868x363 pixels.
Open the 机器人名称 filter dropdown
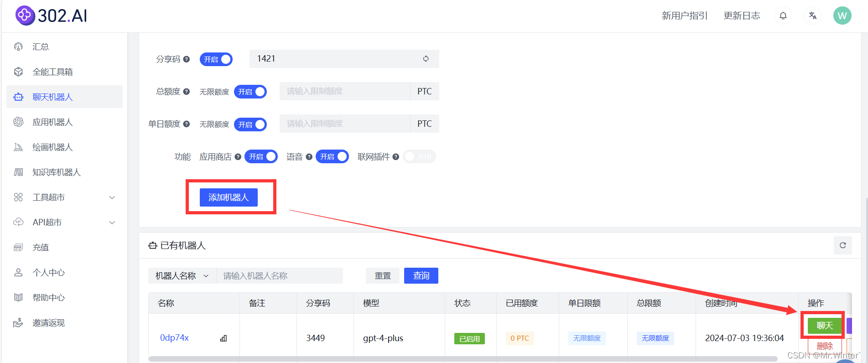point(182,276)
